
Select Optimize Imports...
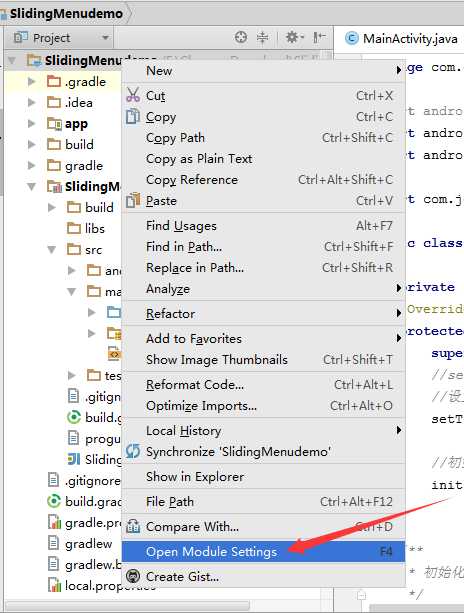click(x=263, y=405)
